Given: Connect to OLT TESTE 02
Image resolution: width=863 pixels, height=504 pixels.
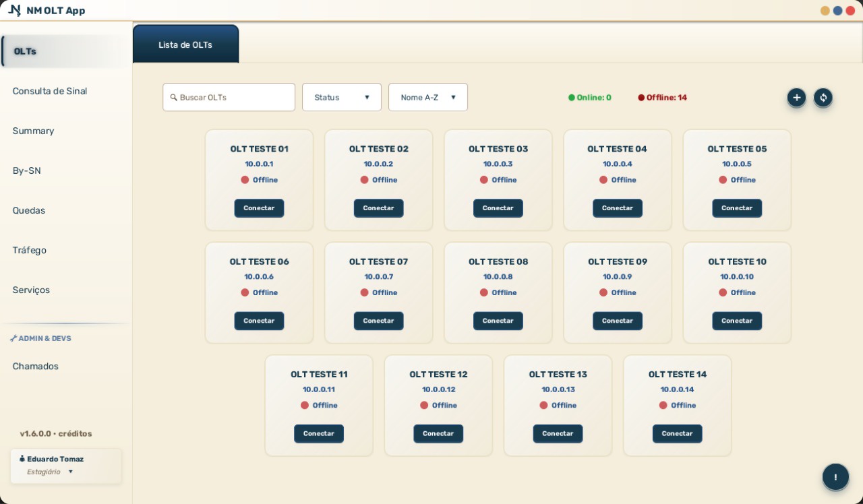Looking at the screenshot, I should click(x=378, y=208).
